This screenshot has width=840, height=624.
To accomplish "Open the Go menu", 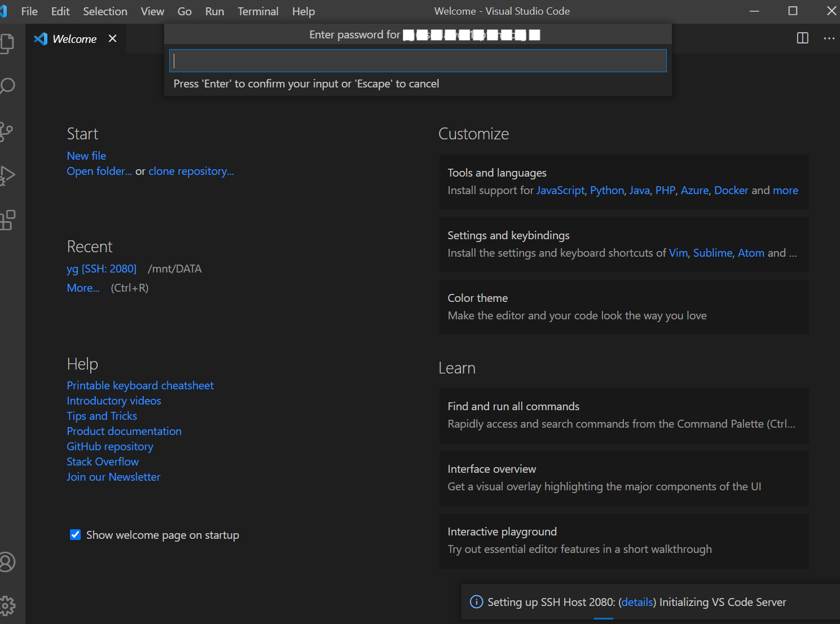I will (184, 11).
